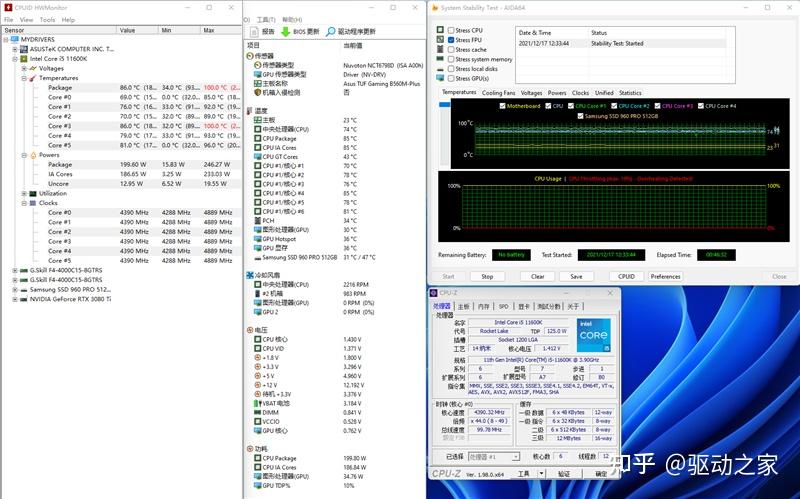Image resolution: width=800 pixels, height=499 pixels.
Task: Collapse the Temperatures node
Action: [x=24, y=78]
